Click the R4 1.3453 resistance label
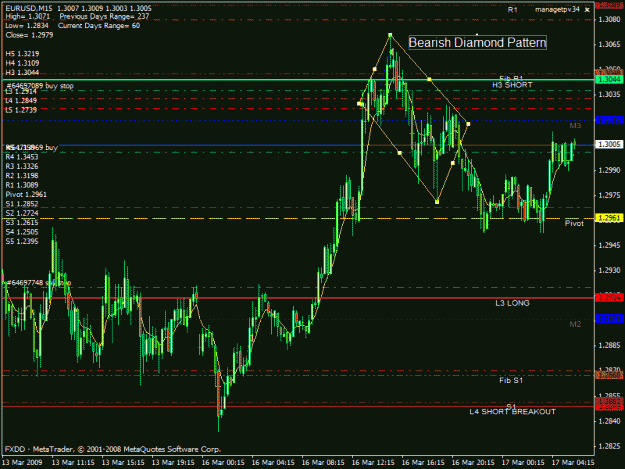This screenshot has height=469, width=625. tap(22, 157)
